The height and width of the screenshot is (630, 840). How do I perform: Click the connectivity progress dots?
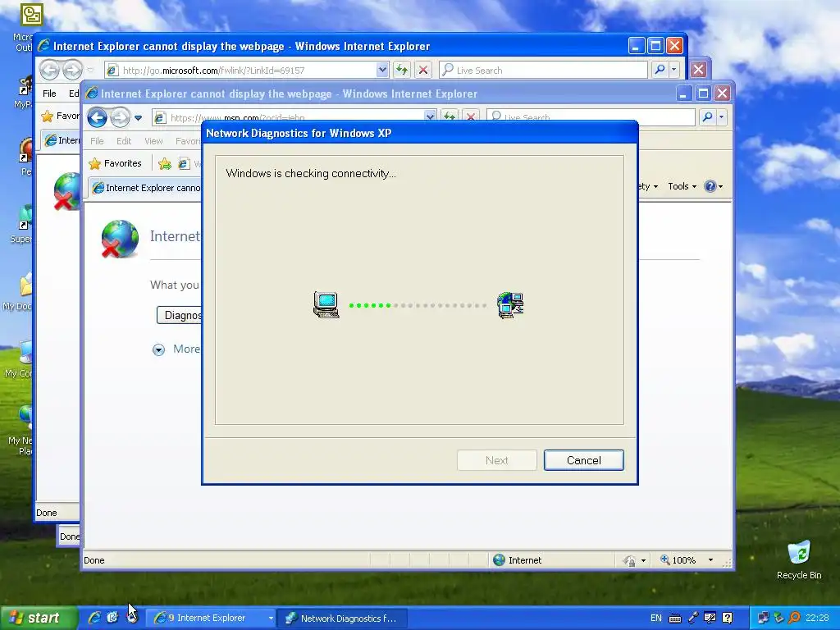pyautogui.click(x=418, y=305)
